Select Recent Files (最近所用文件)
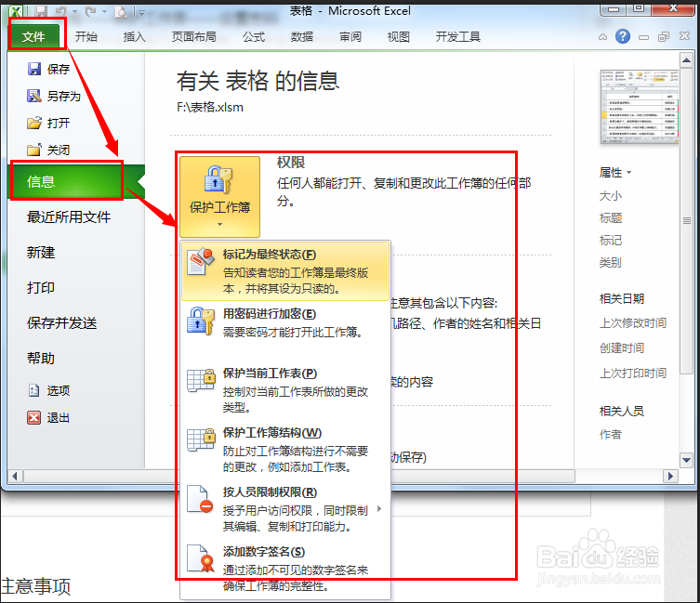 point(69,216)
